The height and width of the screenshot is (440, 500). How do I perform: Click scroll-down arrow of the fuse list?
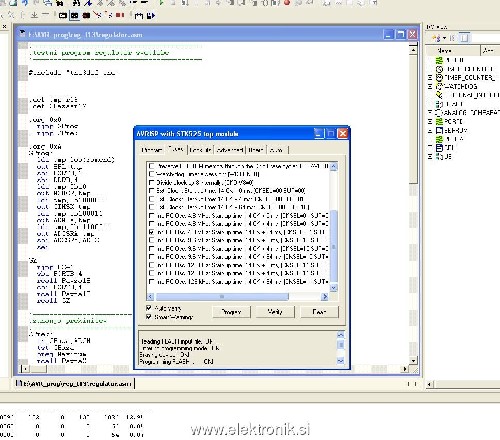334,287
